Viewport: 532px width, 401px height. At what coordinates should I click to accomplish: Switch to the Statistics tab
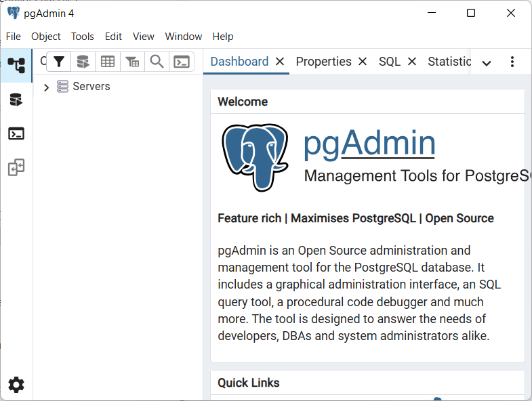coord(449,62)
